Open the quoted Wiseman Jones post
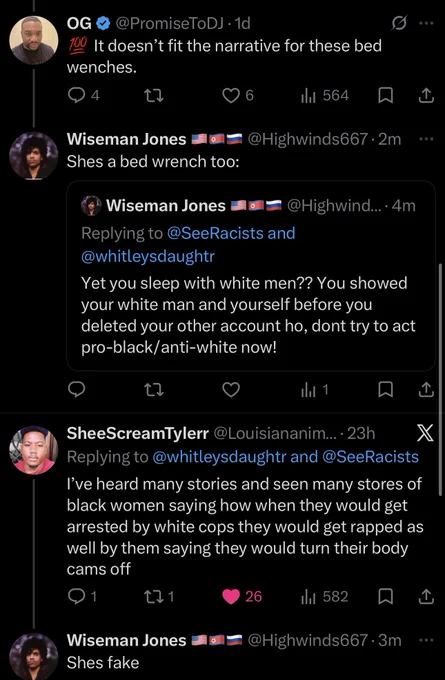This screenshot has height=680, width=445. click(x=251, y=275)
